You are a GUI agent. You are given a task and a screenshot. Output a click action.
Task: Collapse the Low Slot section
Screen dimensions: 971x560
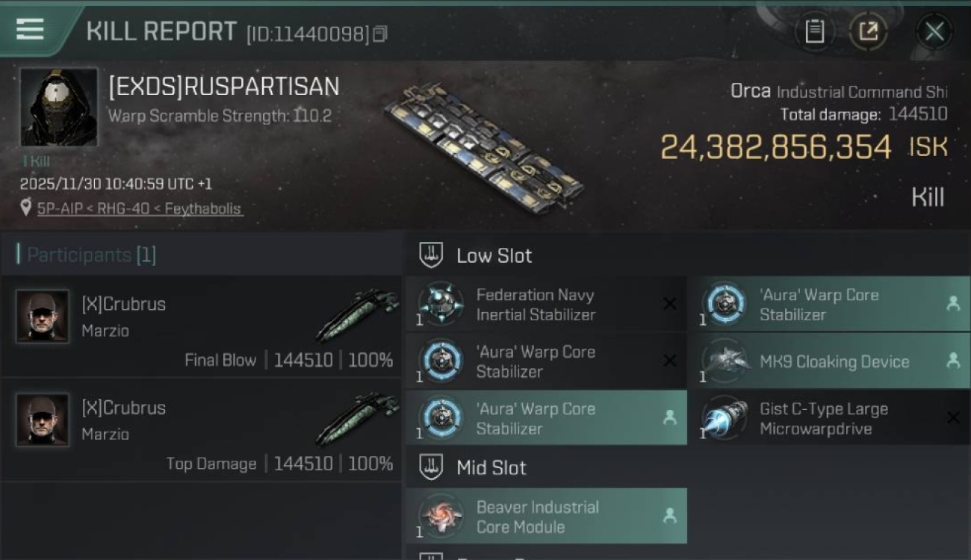[x=432, y=255]
